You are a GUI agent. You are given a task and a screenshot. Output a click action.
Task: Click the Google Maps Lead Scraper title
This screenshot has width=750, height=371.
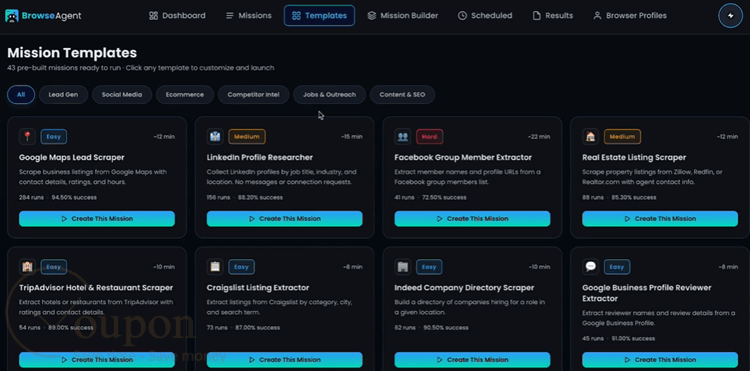coord(72,157)
